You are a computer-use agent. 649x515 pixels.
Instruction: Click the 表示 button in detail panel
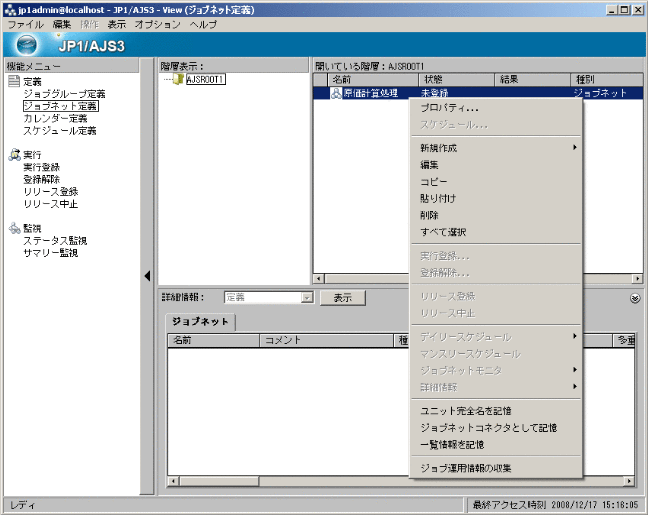343,298
